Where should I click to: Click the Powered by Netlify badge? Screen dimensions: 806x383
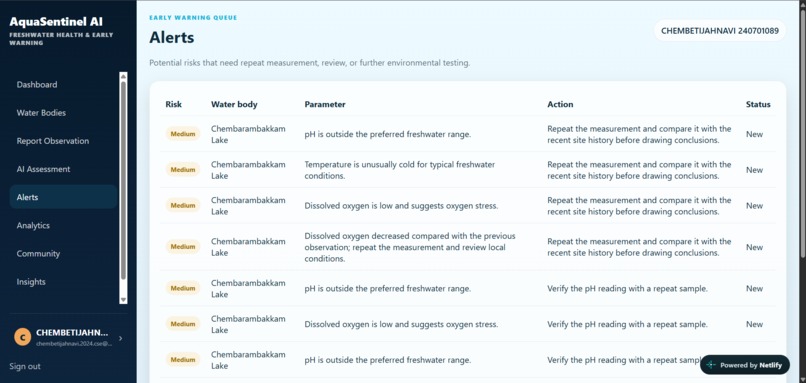[745, 365]
